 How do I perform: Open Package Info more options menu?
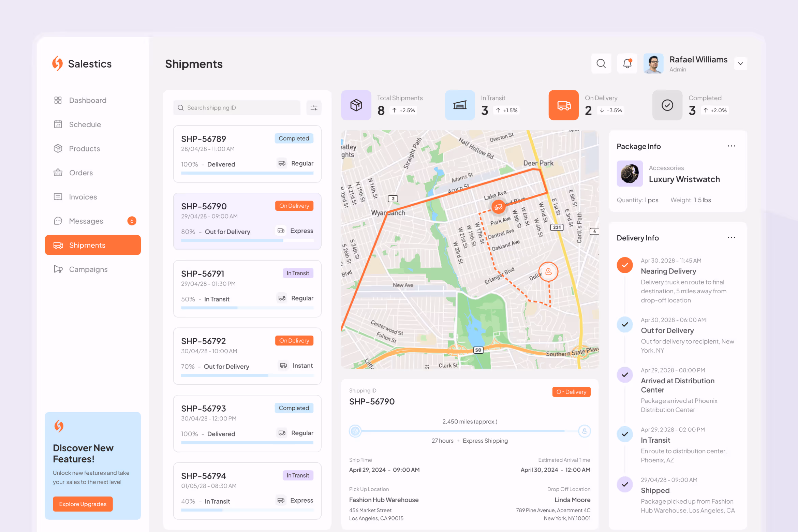point(731,146)
